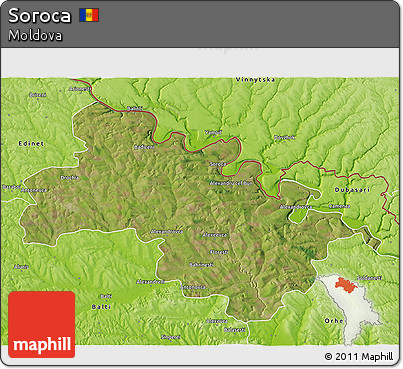Click the Soroca town label on map
Screen dimensions: 403x369
point(217,164)
